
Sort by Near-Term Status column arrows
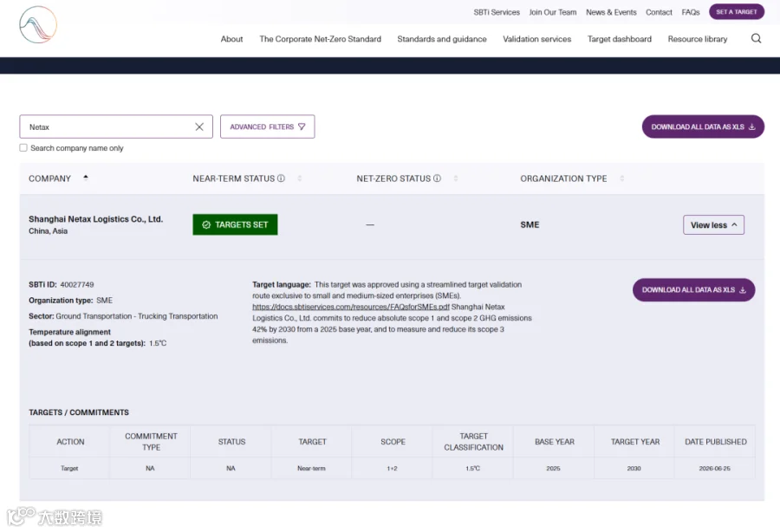(300, 178)
